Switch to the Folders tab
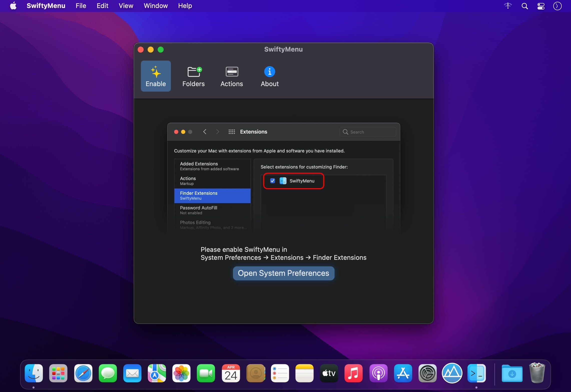Image resolution: width=571 pixels, height=392 pixels. coord(193,76)
